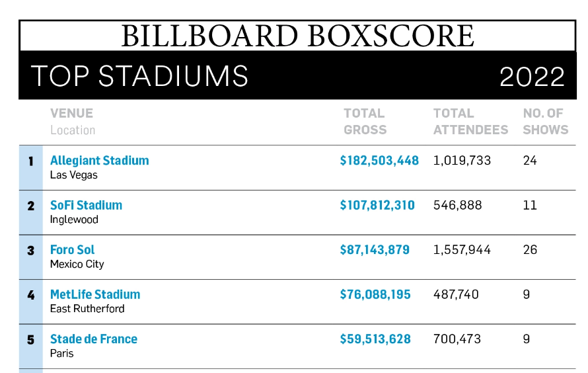Viewport: 588px width, 373px height.
Task: Click the Billboard Boxscore title
Action: [297, 36]
